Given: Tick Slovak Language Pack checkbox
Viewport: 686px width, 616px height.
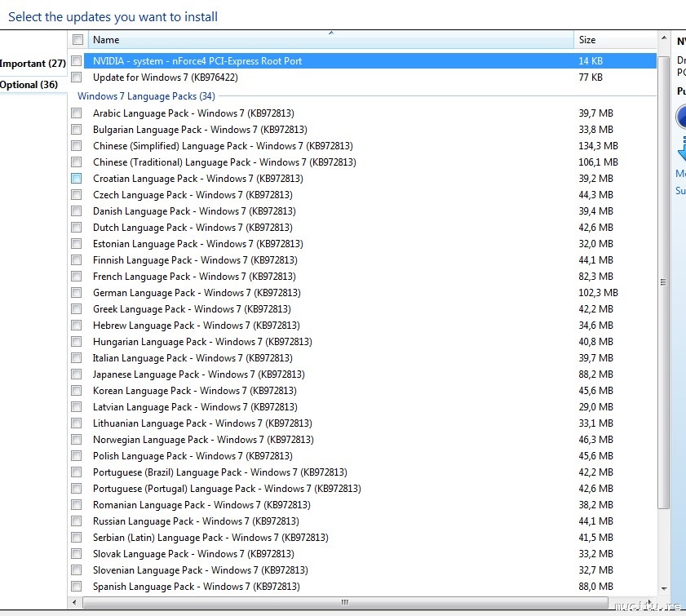Looking at the screenshot, I should point(77,554).
